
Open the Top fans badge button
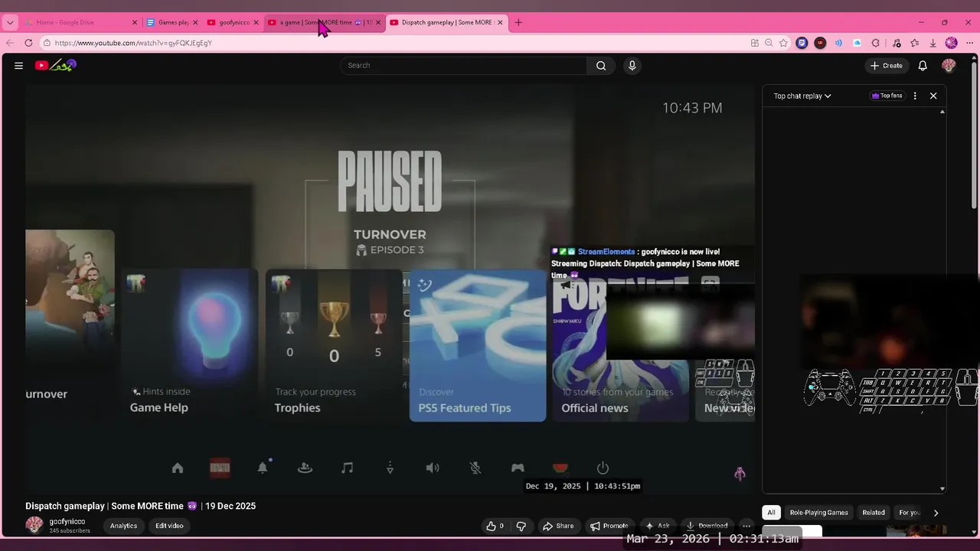(887, 96)
